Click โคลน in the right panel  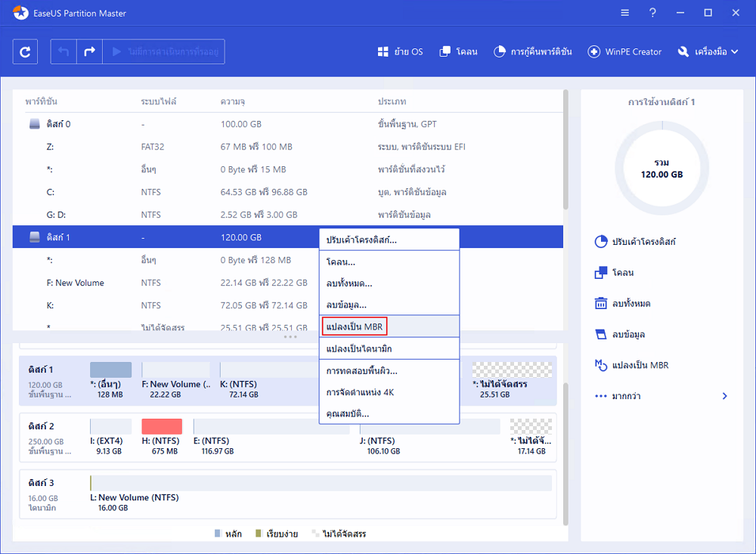pyautogui.click(x=614, y=272)
